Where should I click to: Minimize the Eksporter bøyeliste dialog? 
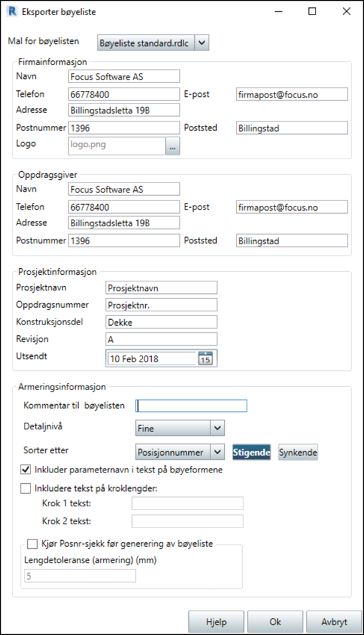point(278,11)
